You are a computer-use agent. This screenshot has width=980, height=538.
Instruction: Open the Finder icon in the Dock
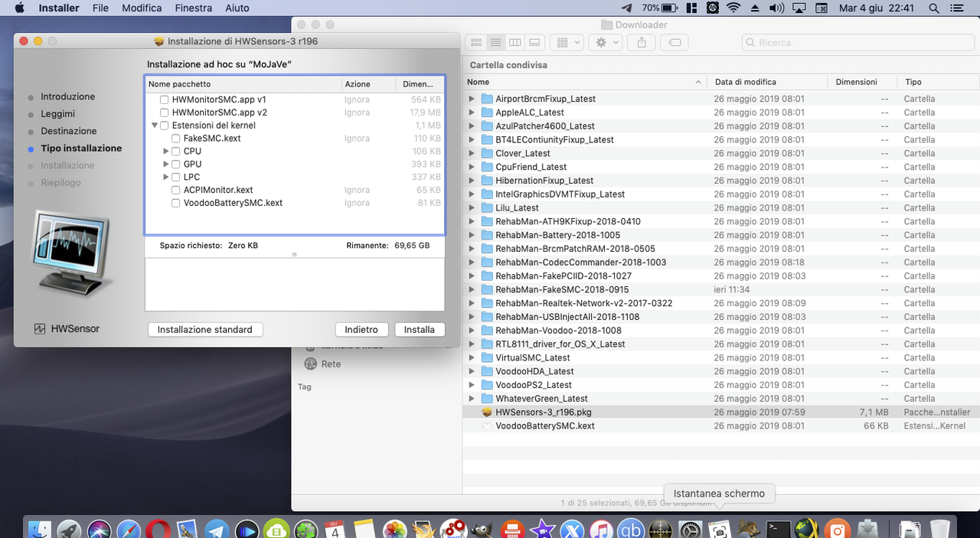pyautogui.click(x=39, y=530)
